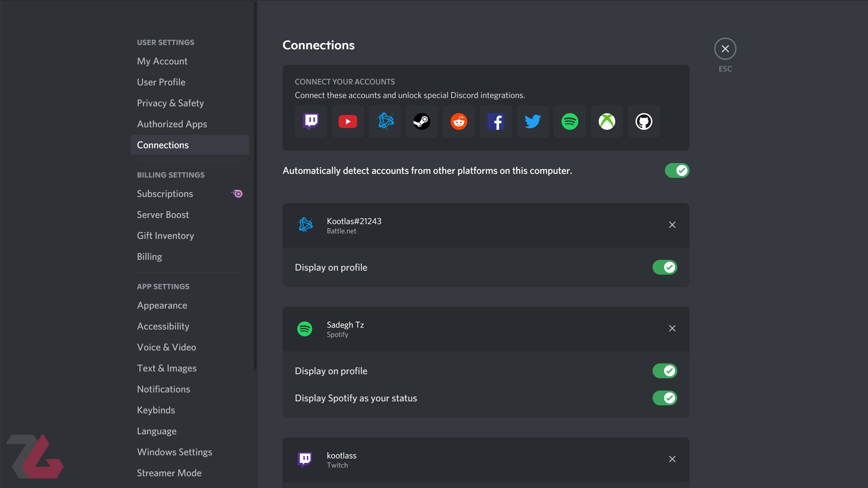Screen dimensions: 868x488
Task: Connect a Reddit account icon
Action: (459, 122)
